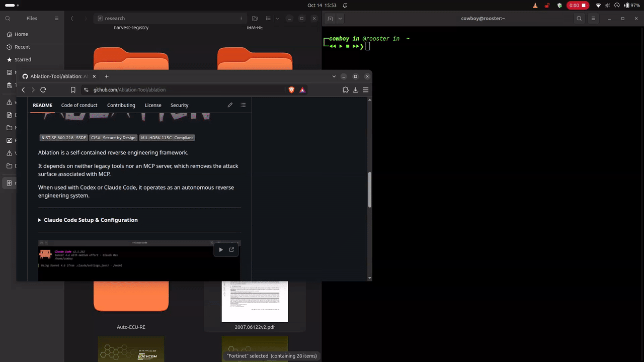This screenshot has height=362, width=644.
Task: Reload the GitHub page
Action: pos(43,89)
